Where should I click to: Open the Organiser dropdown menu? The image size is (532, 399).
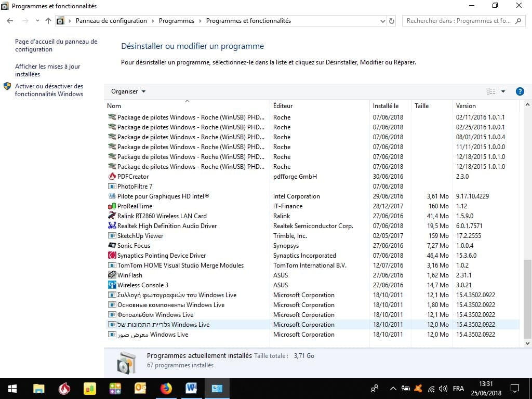click(128, 91)
